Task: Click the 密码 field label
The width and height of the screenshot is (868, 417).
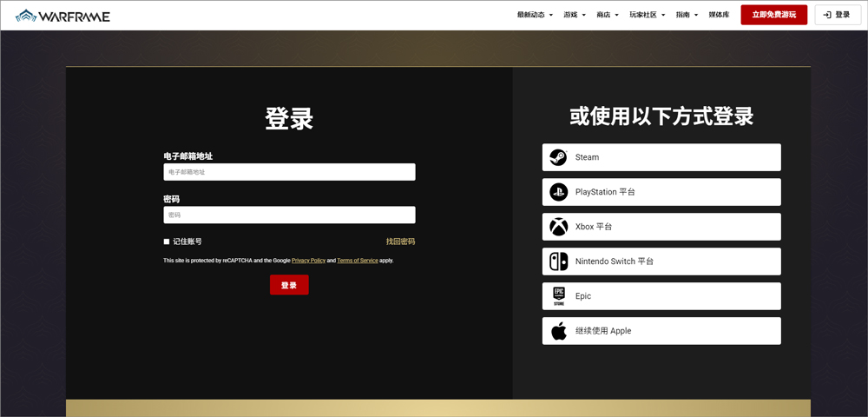Action: (x=172, y=199)
